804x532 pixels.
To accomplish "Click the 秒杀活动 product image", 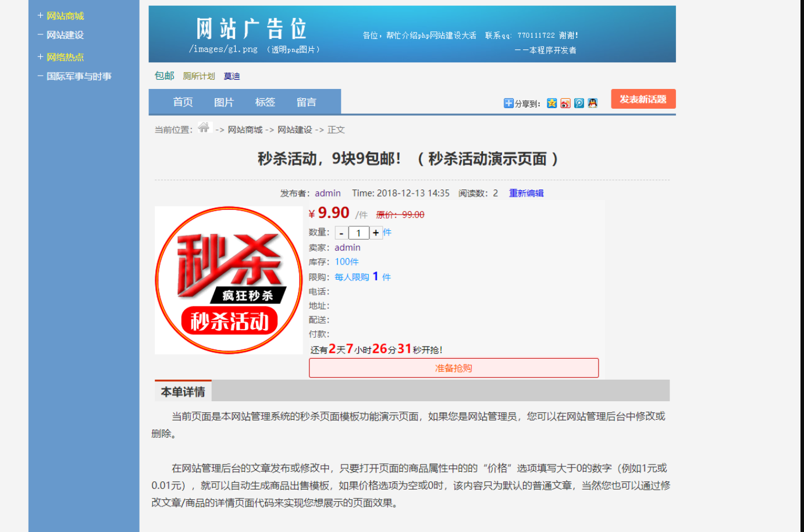I will click(x=229, y=280).
